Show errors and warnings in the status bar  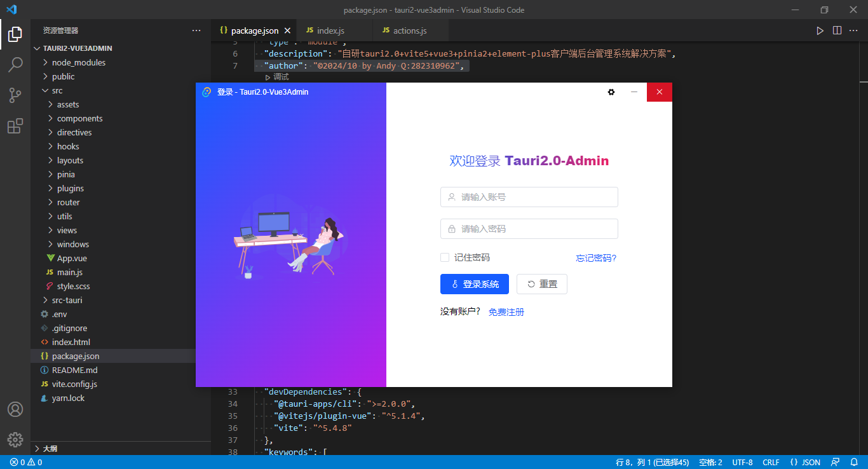[26, 462]
